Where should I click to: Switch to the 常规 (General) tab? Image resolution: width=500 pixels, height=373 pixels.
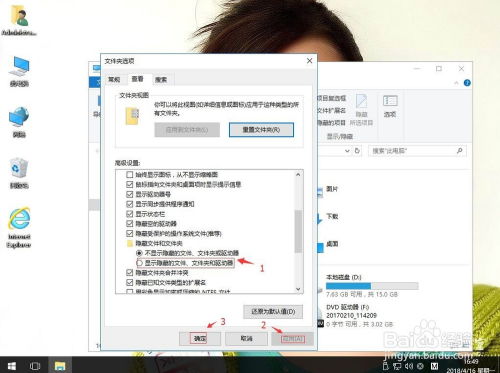[114, 79]
